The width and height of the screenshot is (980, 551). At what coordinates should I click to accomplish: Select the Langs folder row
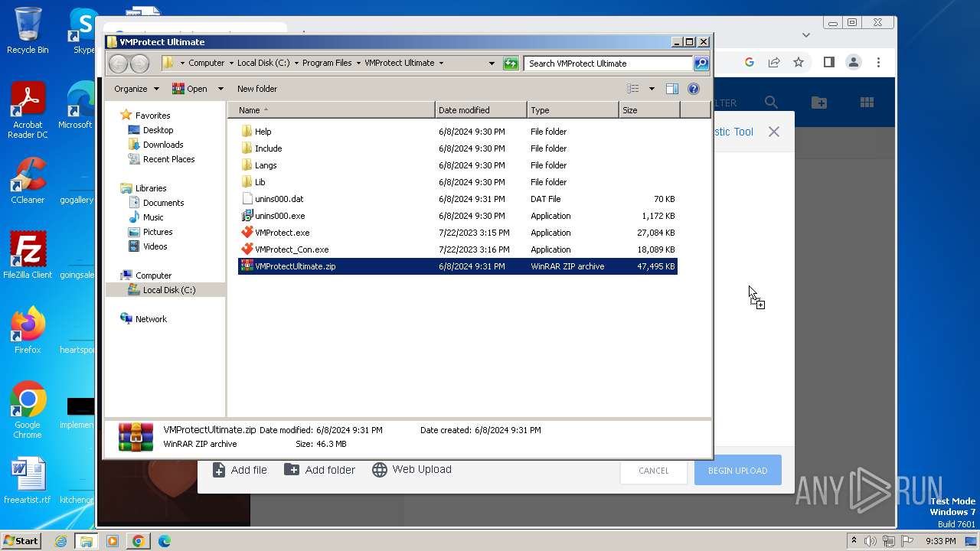point(458,165)
